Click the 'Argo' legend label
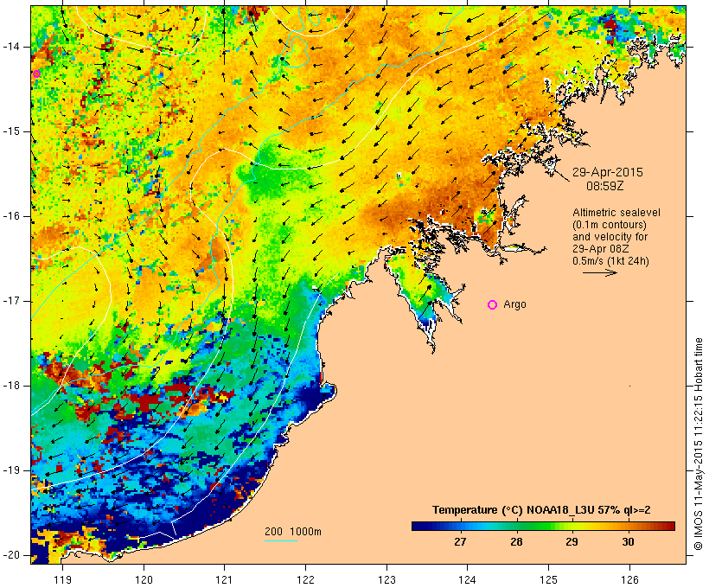 (x=514, y=304)
